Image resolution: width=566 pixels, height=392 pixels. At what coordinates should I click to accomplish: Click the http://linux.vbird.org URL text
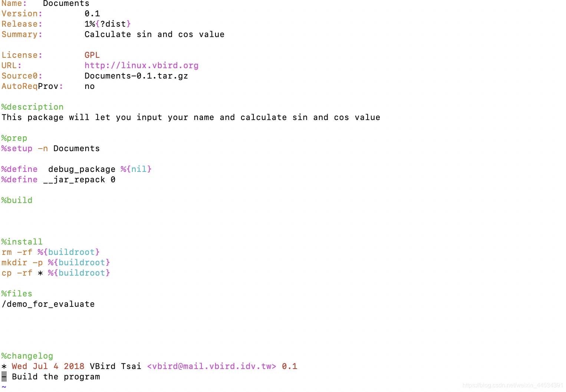pyautogui.click(x=141, y=66)
